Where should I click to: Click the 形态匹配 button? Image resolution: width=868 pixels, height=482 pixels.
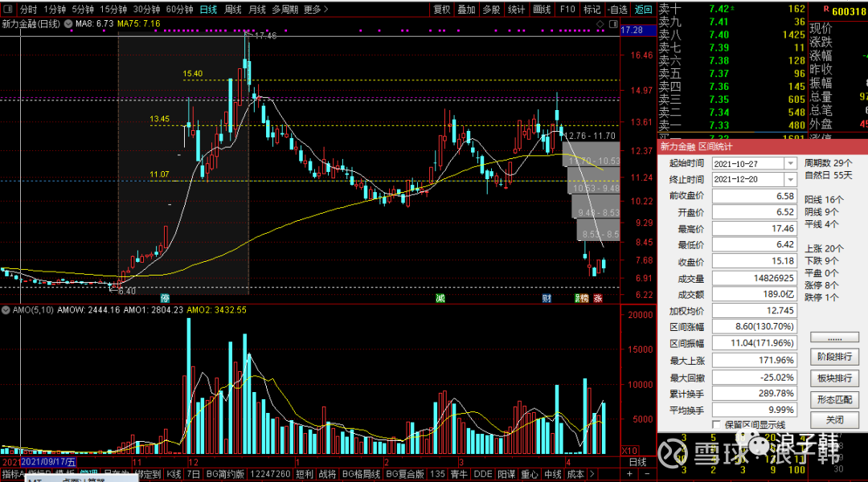(x=834, y=399)
